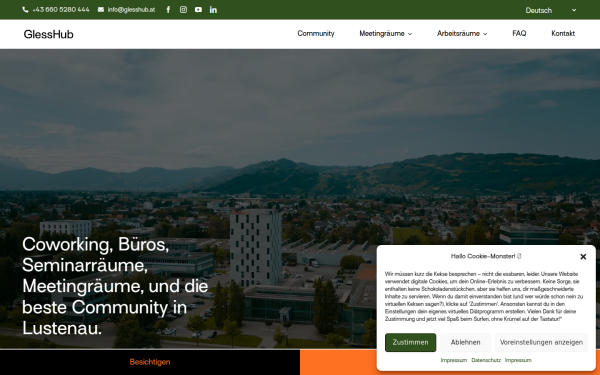Open the Kontakt menu item
Viewport: 600px width, 375px height.
(x=563, y=34)
